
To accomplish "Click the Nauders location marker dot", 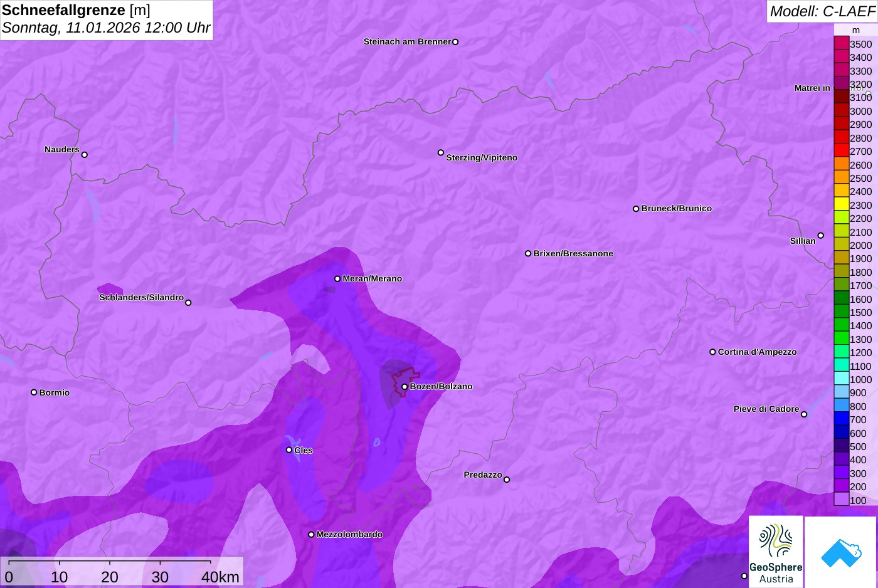I will click(85, 155).
